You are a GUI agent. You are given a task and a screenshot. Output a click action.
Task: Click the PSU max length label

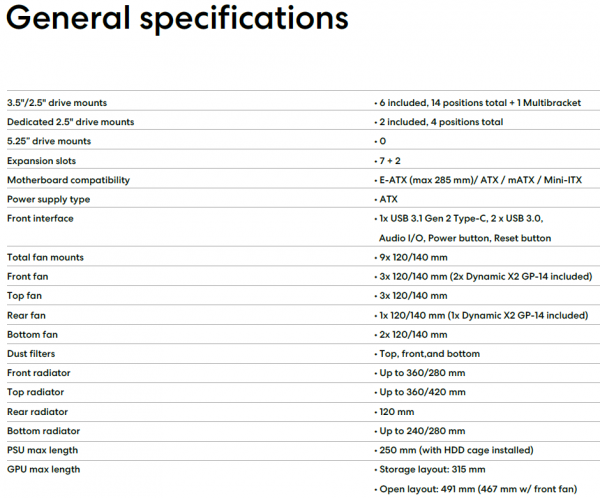(x=42, y=450)
